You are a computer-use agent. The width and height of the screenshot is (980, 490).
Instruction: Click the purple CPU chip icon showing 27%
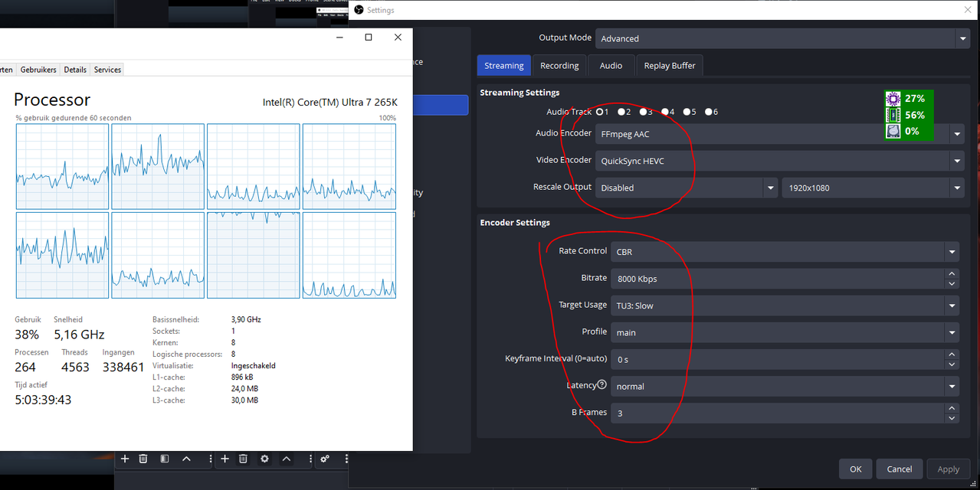[x=893, y=98]
